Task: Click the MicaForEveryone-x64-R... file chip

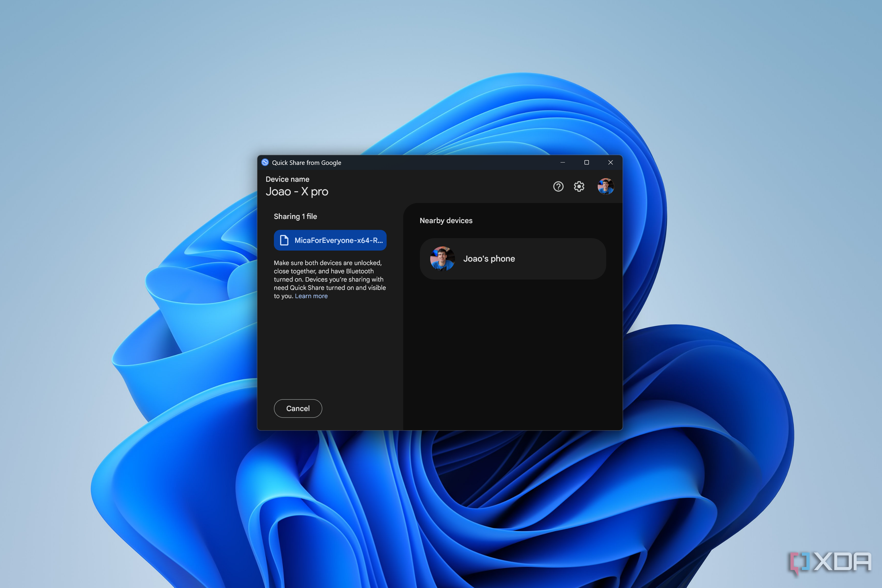Action: tap(330, 241)
